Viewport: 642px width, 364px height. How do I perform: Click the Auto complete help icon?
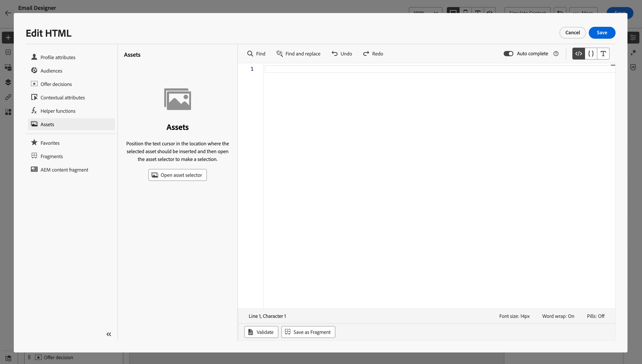coord(556,53)
